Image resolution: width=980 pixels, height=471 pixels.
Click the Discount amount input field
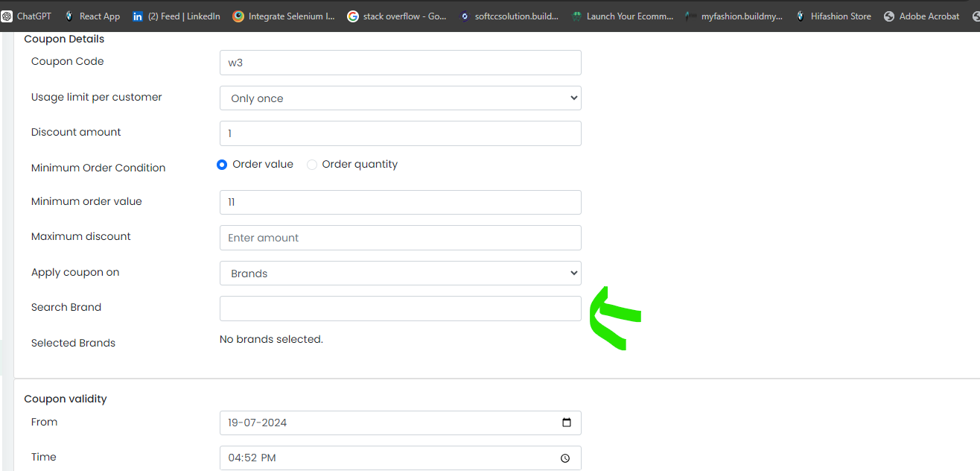tap(401, 133)
